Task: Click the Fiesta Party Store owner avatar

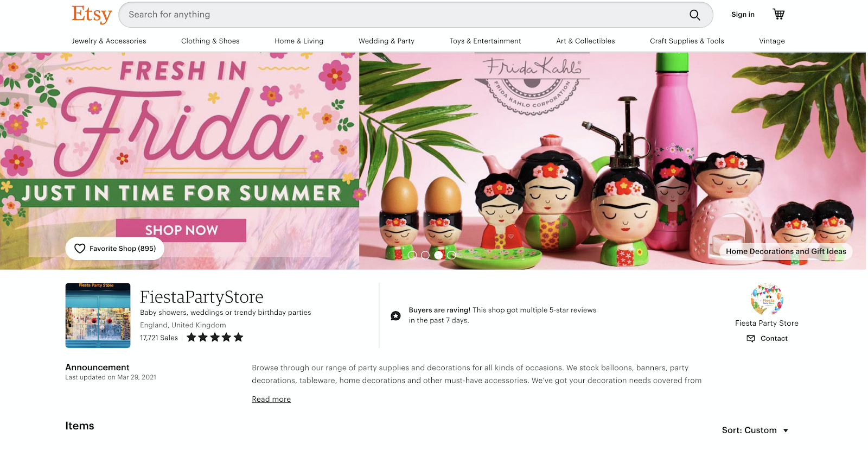Action: [x=767, y=299]
